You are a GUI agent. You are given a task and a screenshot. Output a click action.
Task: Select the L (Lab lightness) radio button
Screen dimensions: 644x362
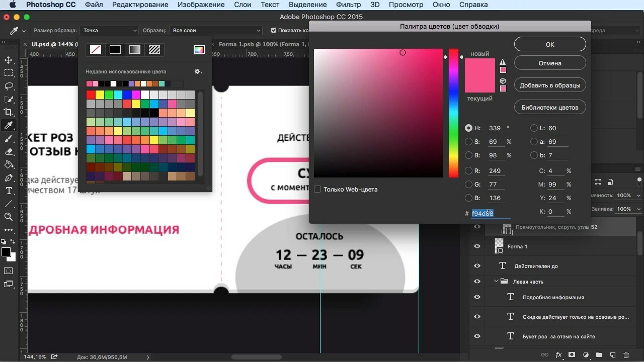coord(534,128)
